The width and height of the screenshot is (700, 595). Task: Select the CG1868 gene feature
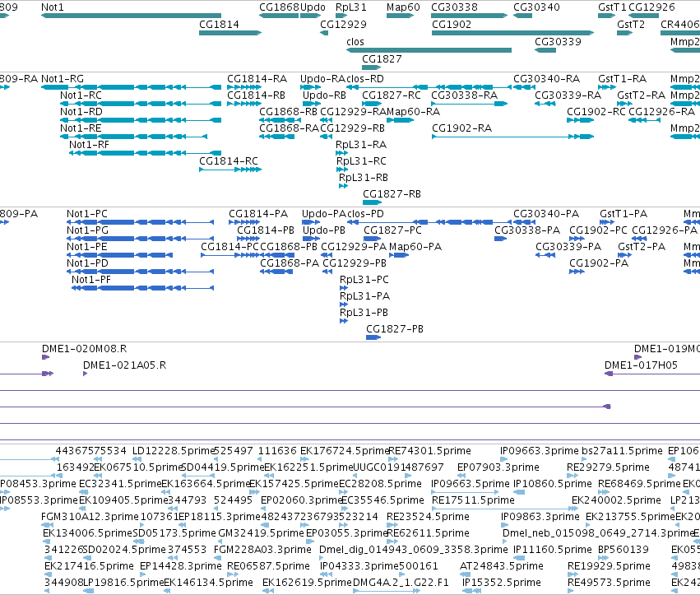[x=279, y=16]
